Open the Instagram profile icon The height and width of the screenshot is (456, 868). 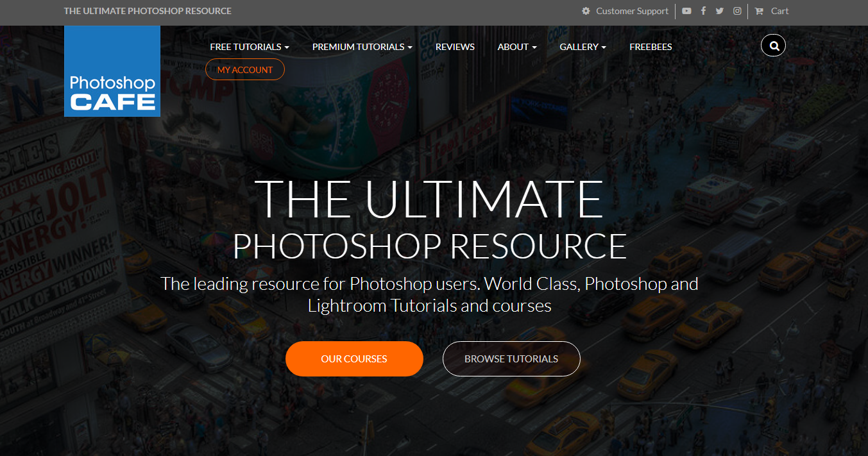click(x=738, y=11)
